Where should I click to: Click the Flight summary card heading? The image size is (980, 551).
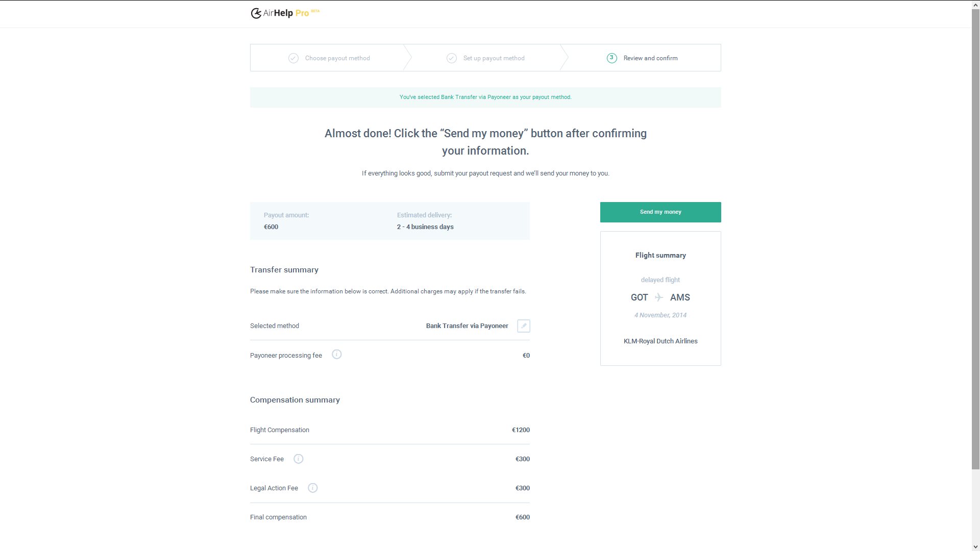pos(660,256)
